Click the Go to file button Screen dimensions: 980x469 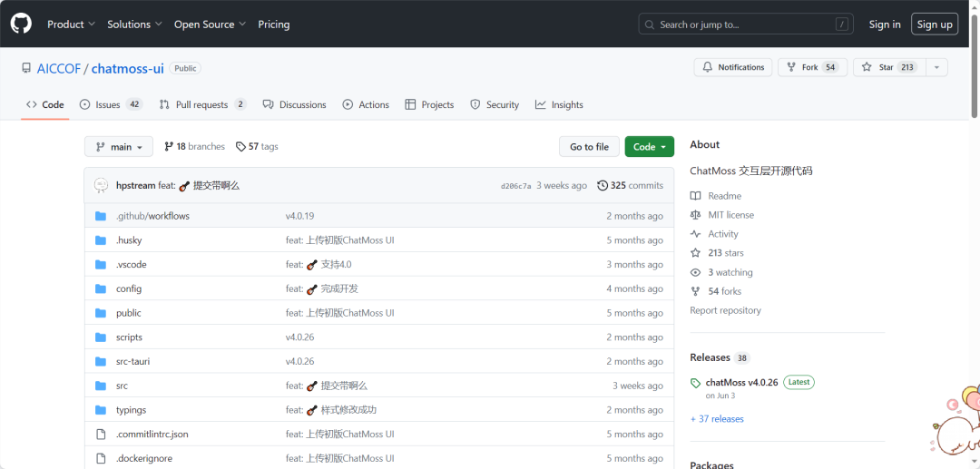(590, 147)
